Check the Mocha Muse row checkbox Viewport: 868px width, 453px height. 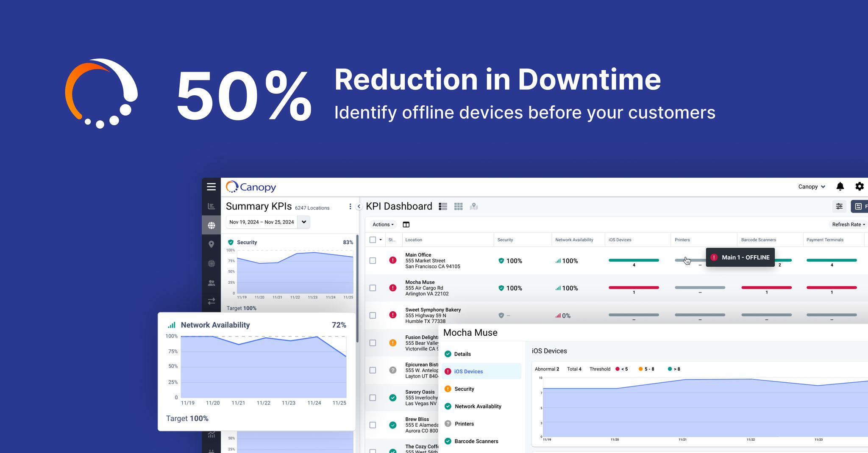pyautogui.click(x=373, y=288)
